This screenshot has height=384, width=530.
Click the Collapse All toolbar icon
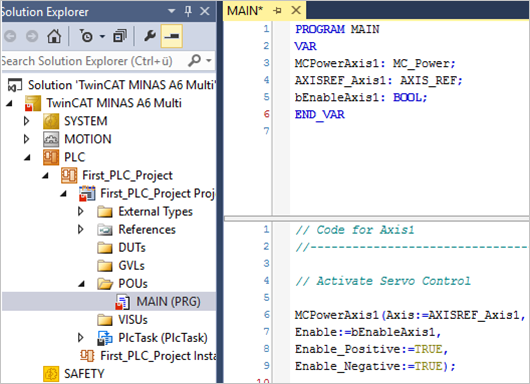(x=120, y=36)
